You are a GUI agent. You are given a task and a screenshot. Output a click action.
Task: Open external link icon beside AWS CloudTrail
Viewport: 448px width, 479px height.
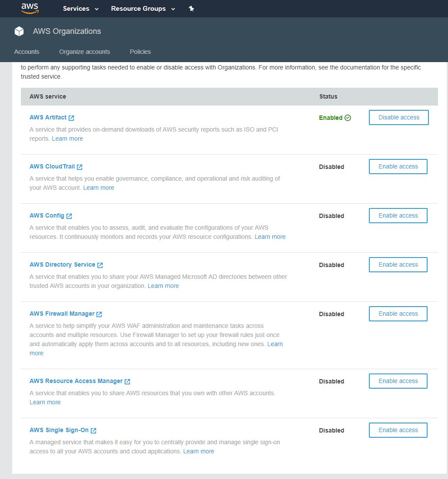click(x=80, y=167)
